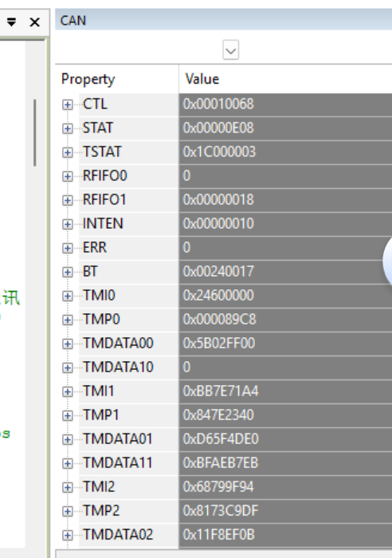
Task: Select the TMDATA11 value 0xBFAEB7EB
Action: 221,463
